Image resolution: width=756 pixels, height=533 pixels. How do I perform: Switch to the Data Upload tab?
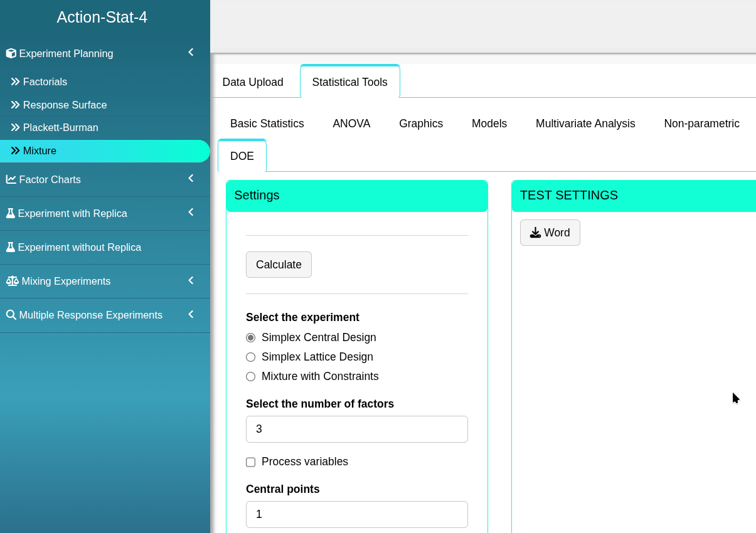253,82
